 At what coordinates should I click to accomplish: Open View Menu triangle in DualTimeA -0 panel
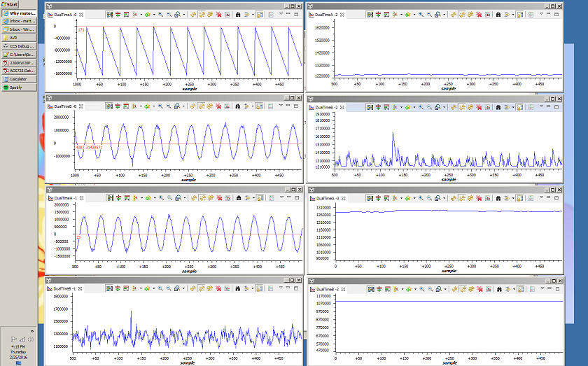tap(281, 13)
